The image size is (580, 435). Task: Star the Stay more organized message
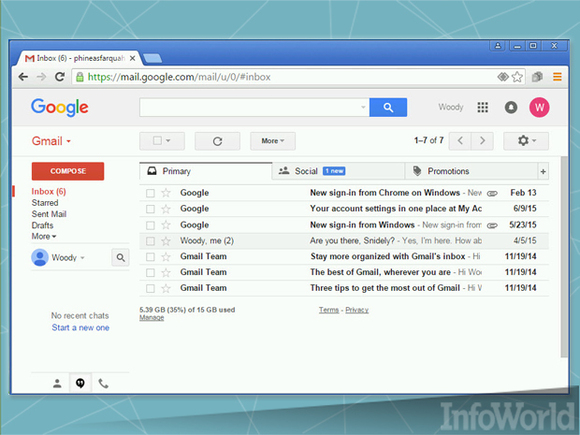point(166,256)
